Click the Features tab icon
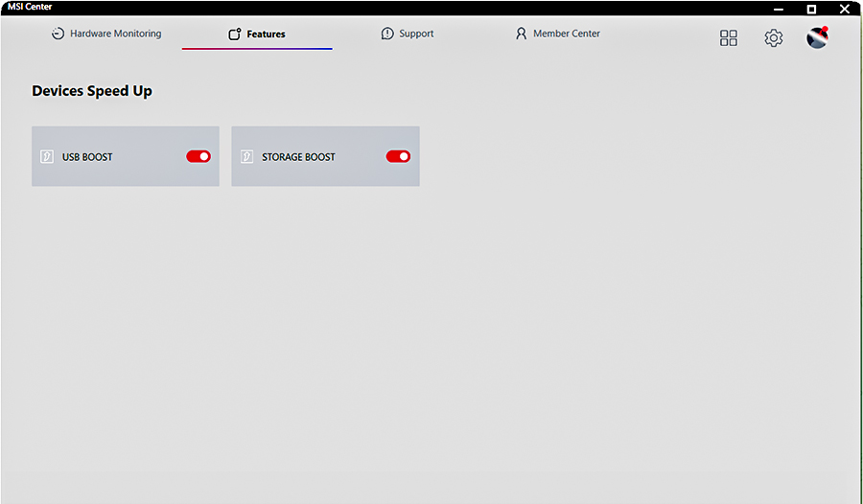 coord(234,34)
